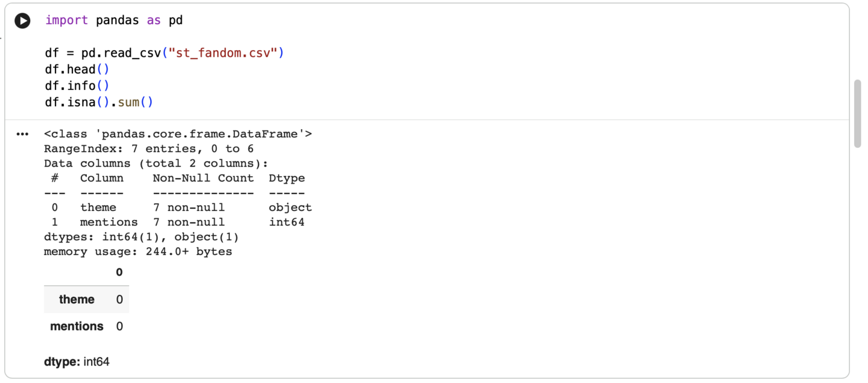
Task: Click the pandas DataFrame class output line
Action: coord(178,134)
